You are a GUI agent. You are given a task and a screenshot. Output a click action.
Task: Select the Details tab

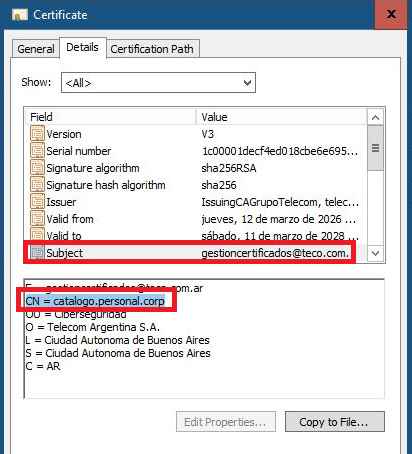click(x=82, y=47)
